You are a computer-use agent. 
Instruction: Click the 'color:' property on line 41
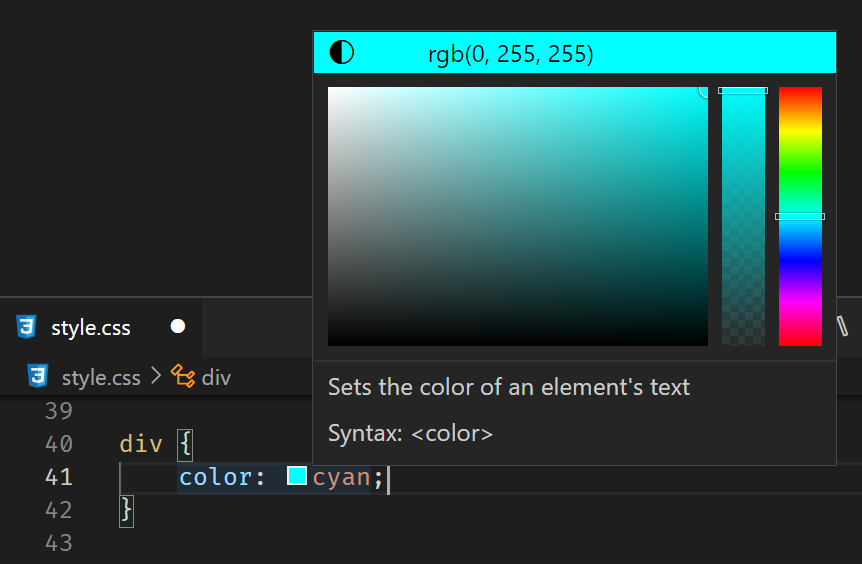coord(223,477)
